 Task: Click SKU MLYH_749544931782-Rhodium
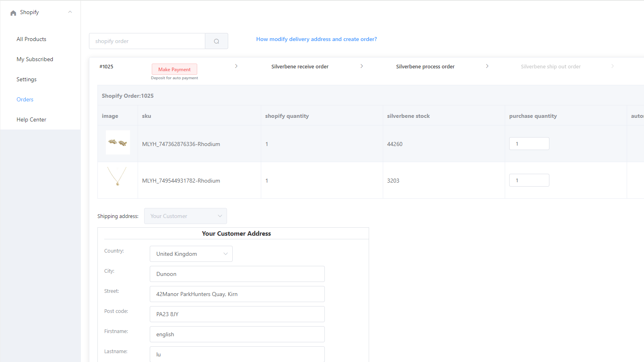(x=181, y=181)
